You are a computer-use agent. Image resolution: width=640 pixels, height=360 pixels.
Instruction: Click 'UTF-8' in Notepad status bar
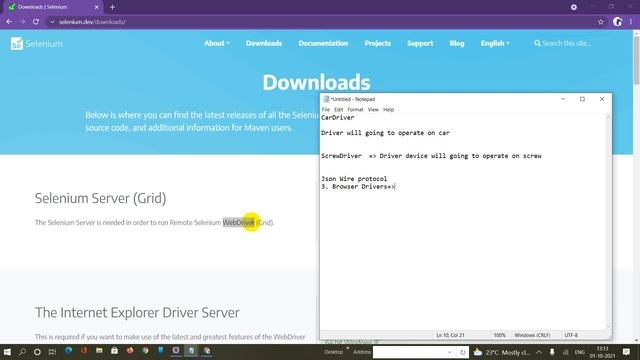pyautogui.click(x=571, y=335)
